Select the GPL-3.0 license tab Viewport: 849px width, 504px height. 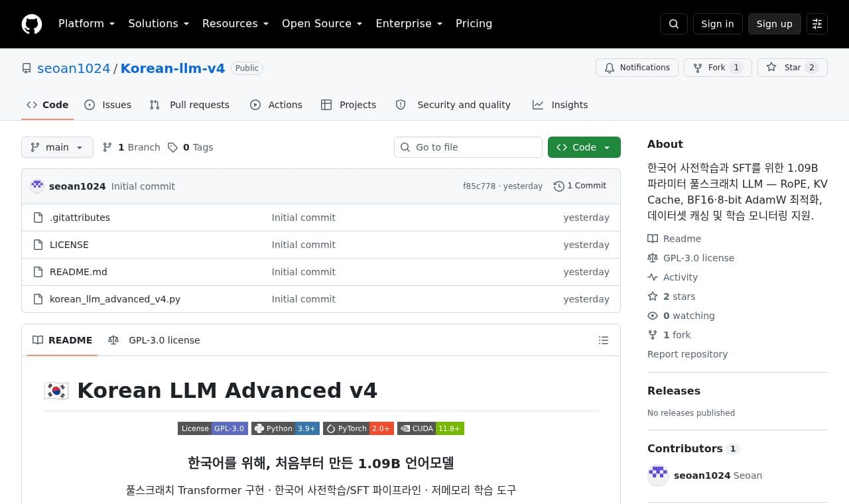155,340
